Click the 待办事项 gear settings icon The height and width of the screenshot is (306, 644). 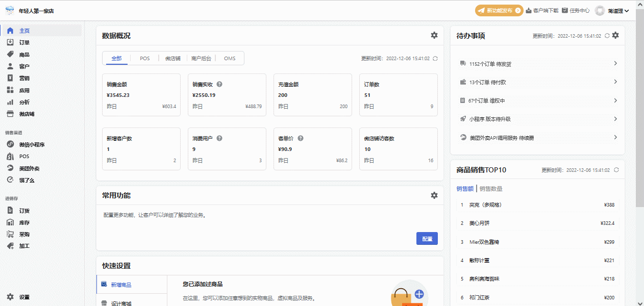(x=615, y=35)
